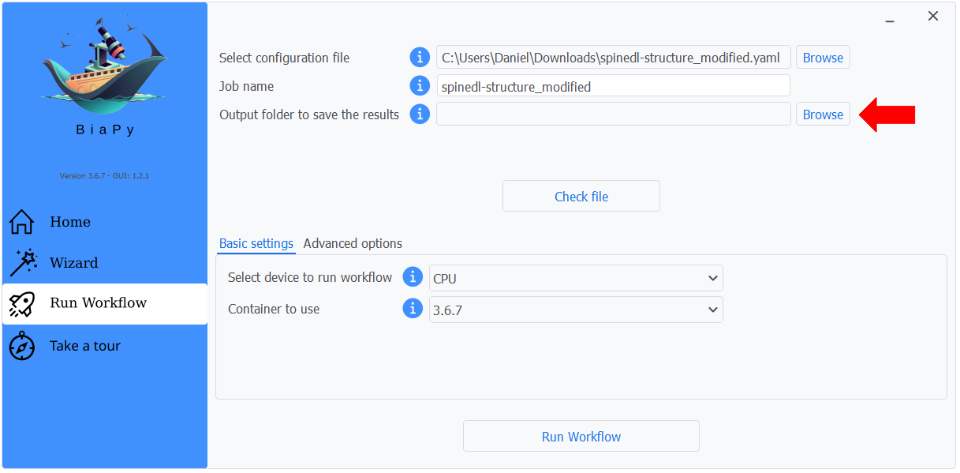Start Take a tour
Screen dimensions: 960x473
pyautogui.click(x=105, y=346)
